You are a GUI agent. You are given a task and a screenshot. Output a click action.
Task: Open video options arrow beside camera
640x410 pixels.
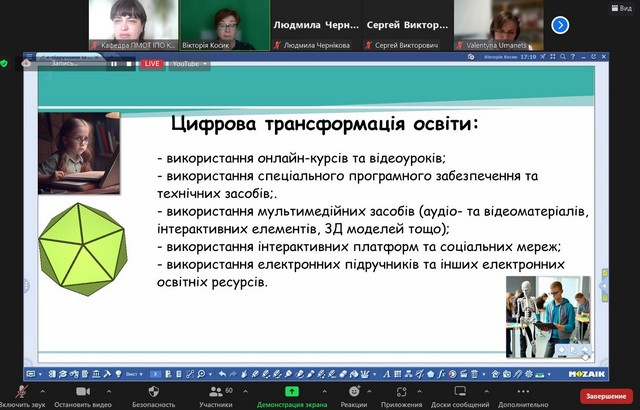(109, 392)
